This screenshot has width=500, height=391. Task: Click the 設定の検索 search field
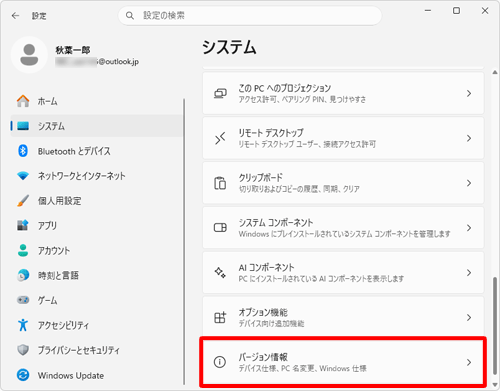[250, 16]
